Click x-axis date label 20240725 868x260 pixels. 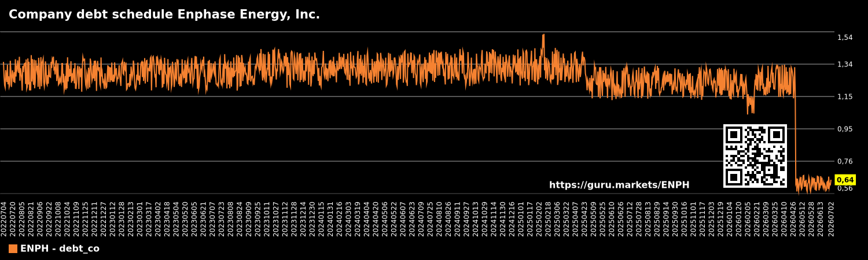tap(431, 219)
